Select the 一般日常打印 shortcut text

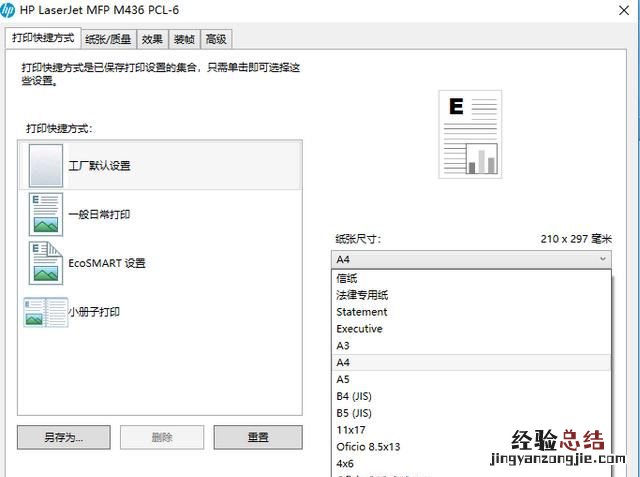point(99,215)
